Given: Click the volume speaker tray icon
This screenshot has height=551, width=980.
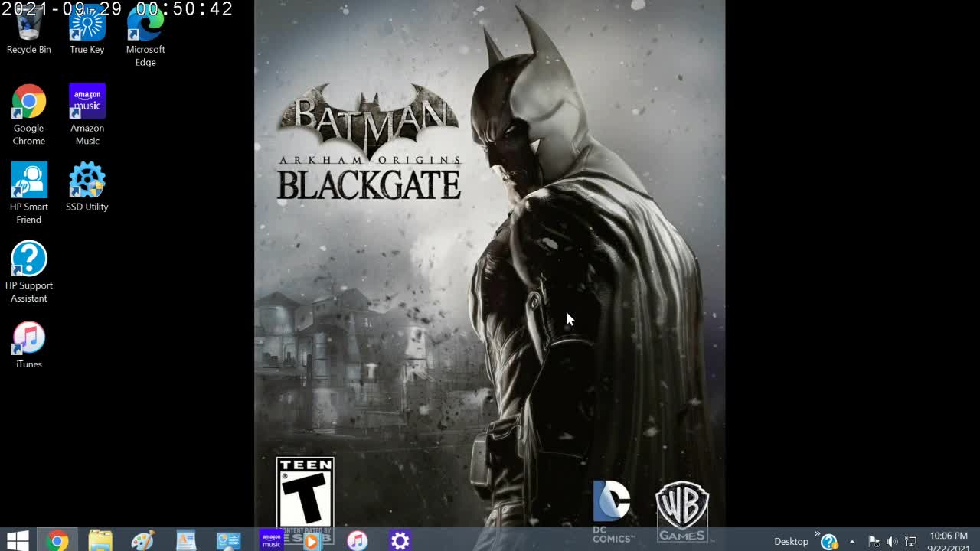Looking at the screenshot, I should (x=892, y=542).
